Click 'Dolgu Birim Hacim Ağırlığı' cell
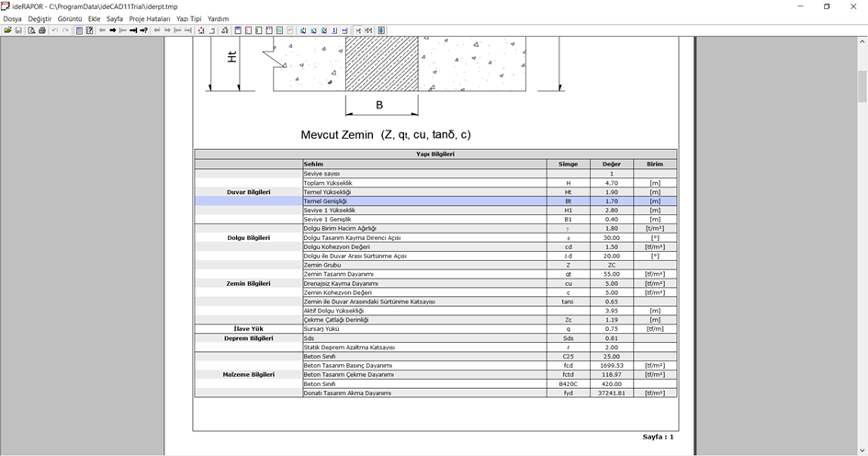Viewport: 868px width, 456px height. point(424,228)
